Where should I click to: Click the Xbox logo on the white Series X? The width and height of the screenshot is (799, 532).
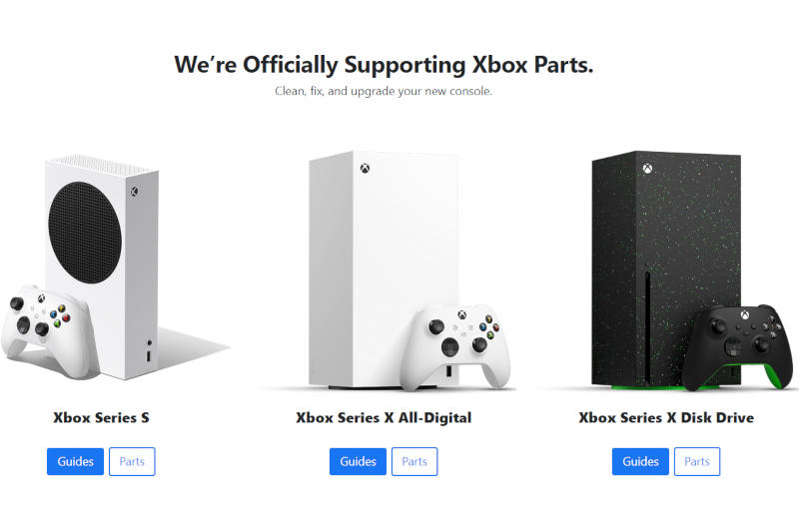(x=367, y=169)
